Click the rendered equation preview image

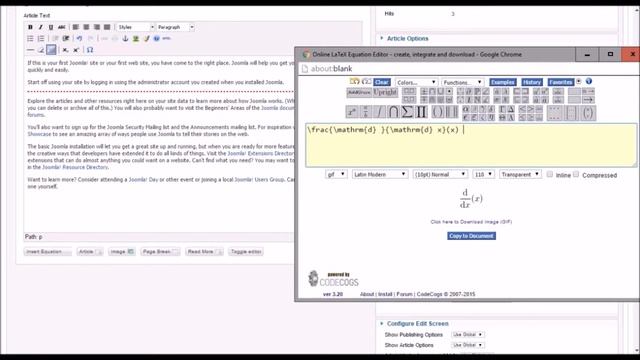(471, 198)
